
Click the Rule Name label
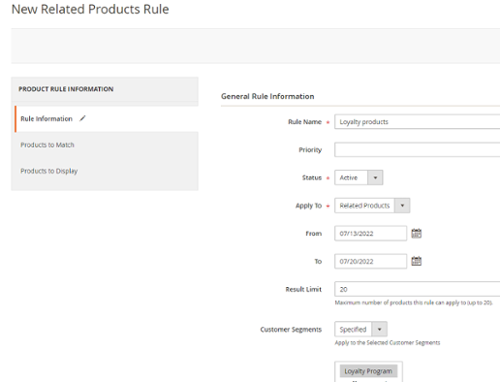tap(305, 122)
